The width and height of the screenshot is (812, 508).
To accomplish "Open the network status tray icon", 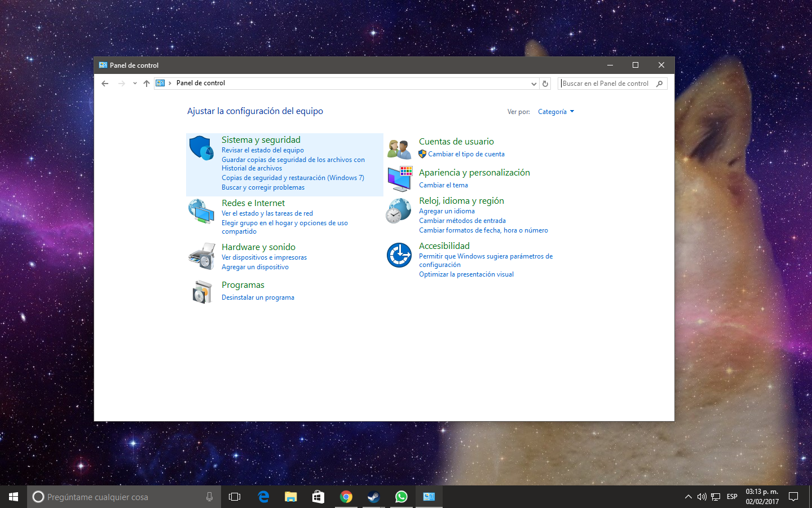I will point(716,497).
